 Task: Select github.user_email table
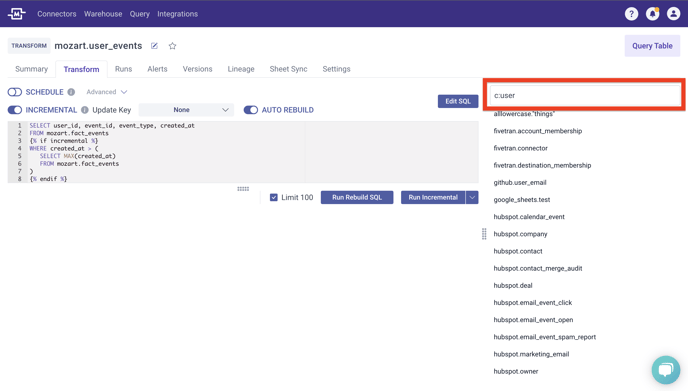520,182
